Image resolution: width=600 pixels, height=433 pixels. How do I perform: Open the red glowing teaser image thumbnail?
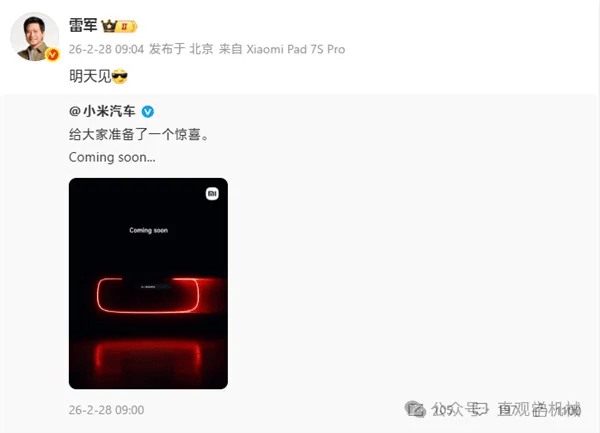click(x=148, y=283)
